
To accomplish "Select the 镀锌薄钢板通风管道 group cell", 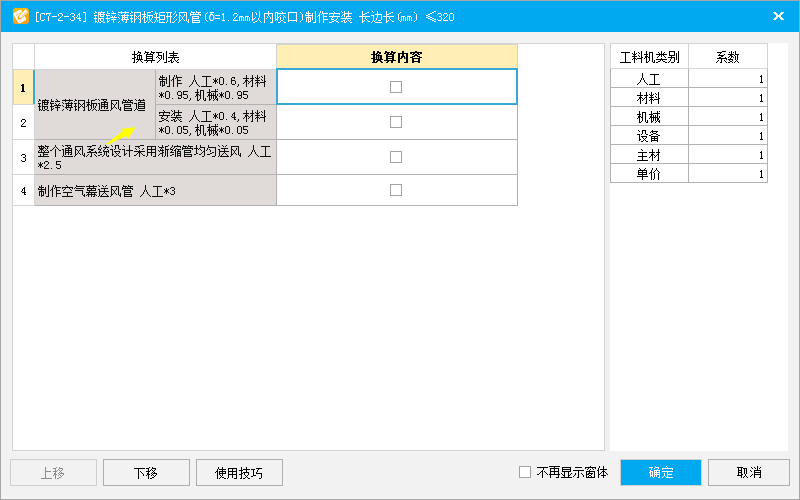I will [x=92, y=105].
